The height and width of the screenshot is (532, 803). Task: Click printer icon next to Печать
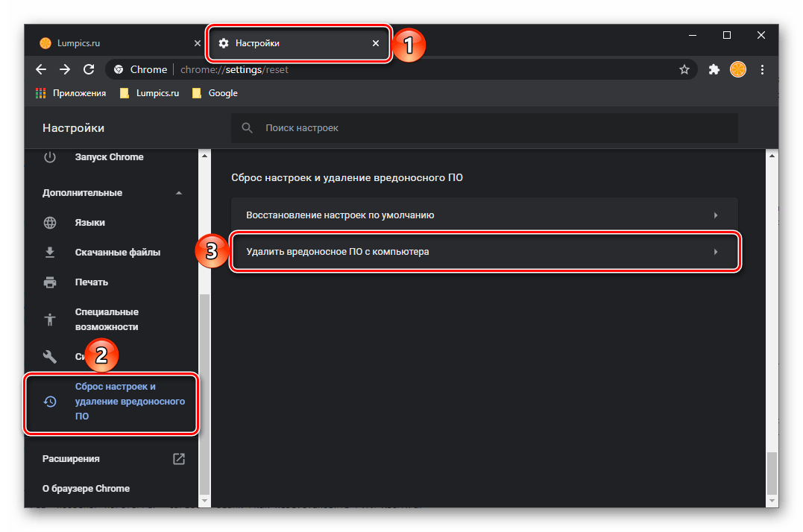coord(50,282)
